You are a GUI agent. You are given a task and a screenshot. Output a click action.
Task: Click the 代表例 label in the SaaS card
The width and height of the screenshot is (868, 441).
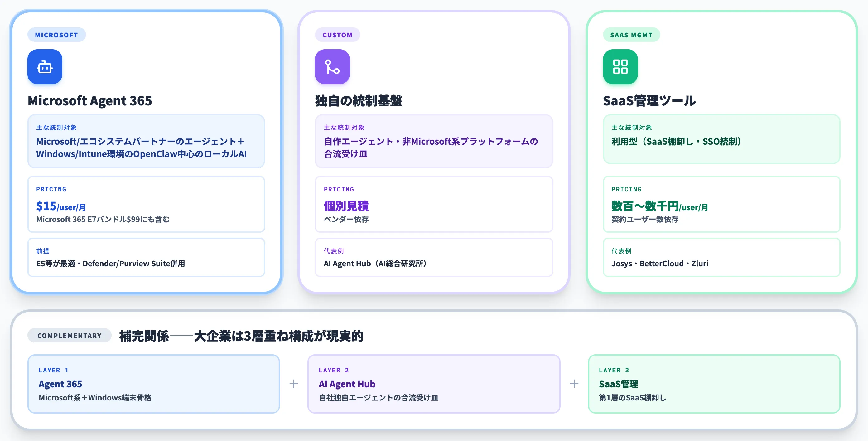621,251
